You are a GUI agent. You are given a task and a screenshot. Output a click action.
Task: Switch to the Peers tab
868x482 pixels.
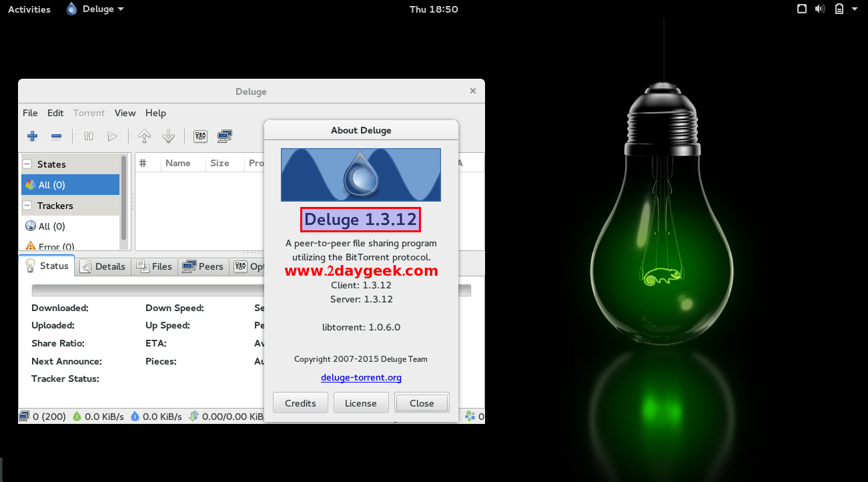(203, 266)
